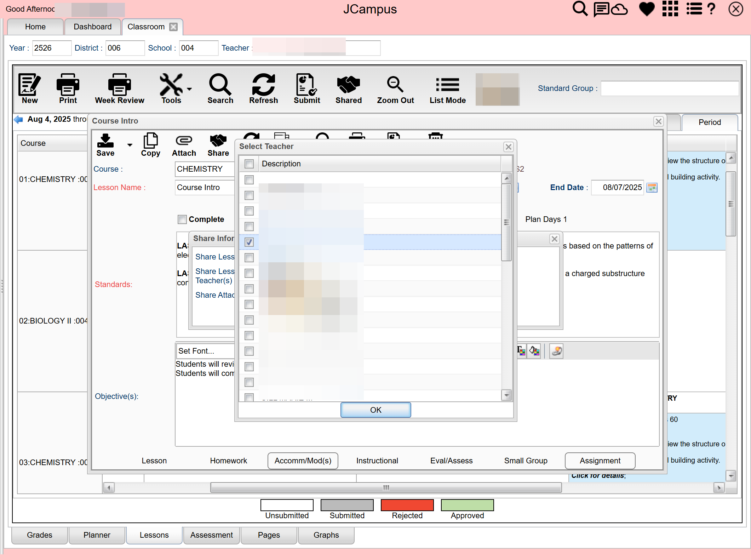Open the Accomm/Mod(s) section
The height and width of the screenshot is (560, 751).
point(303,461)
